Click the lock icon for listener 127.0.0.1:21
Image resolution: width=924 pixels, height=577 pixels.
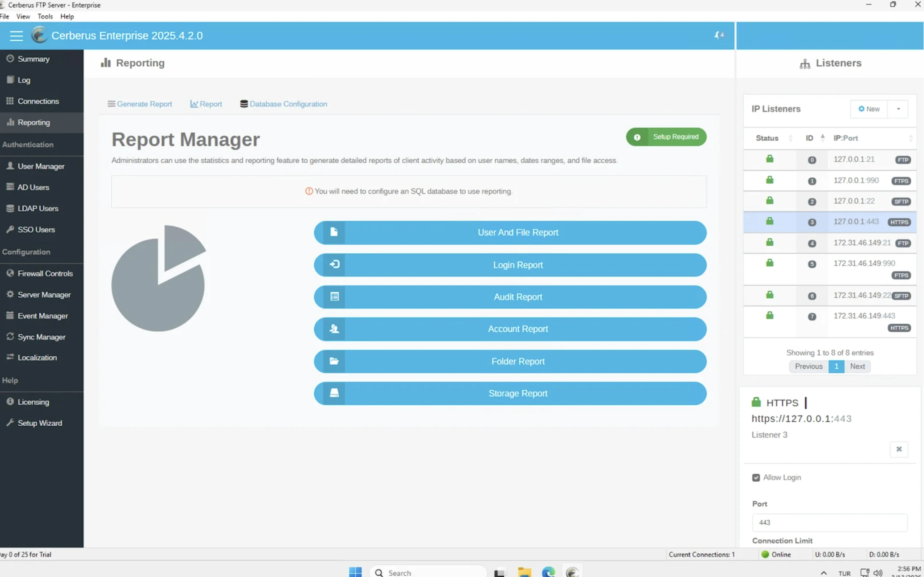769,159
